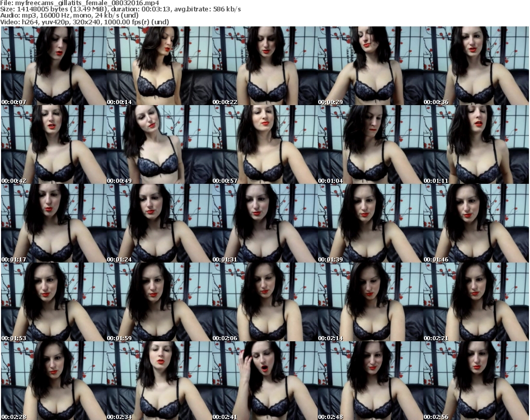The width and height of the screenshot is (530, 420).
Task: Click the frame stamped 00:00:57
Action: (x=264, y=144)
